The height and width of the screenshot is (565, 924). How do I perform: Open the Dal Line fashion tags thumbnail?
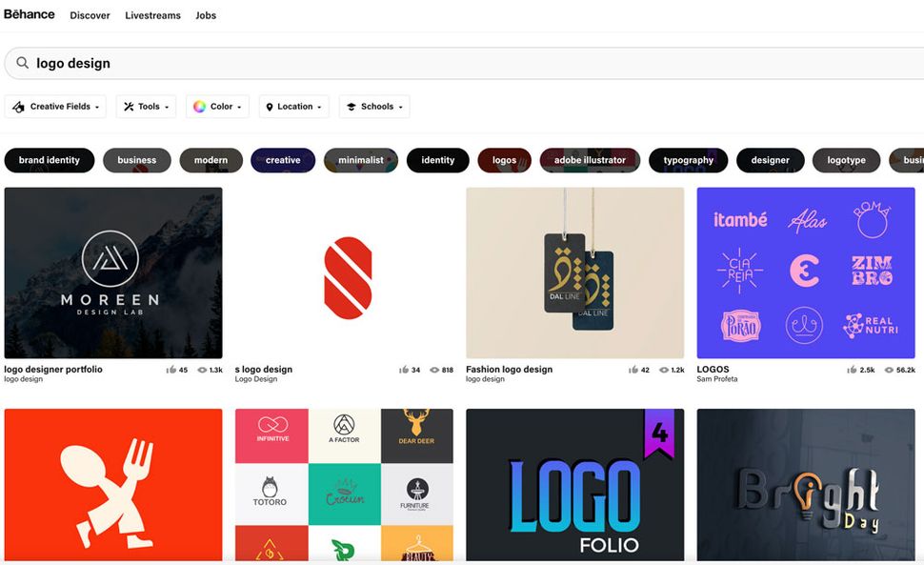575,272
